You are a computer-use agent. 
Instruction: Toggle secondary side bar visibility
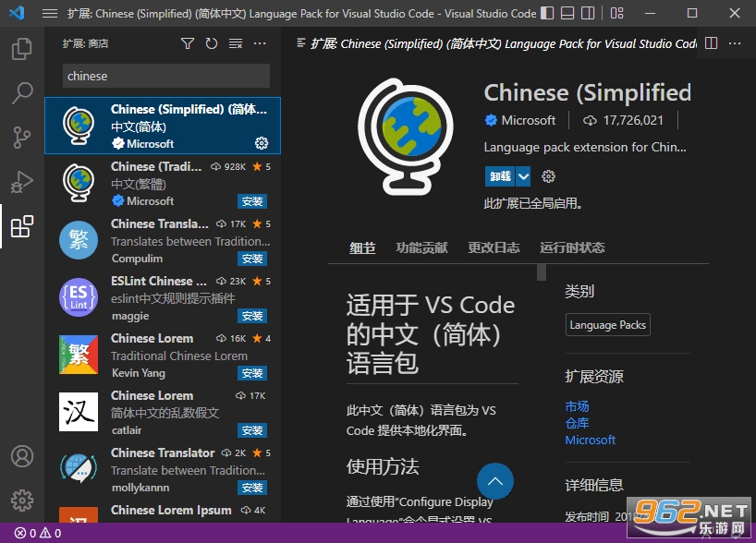pyautogui.click(x=588, y=13)
